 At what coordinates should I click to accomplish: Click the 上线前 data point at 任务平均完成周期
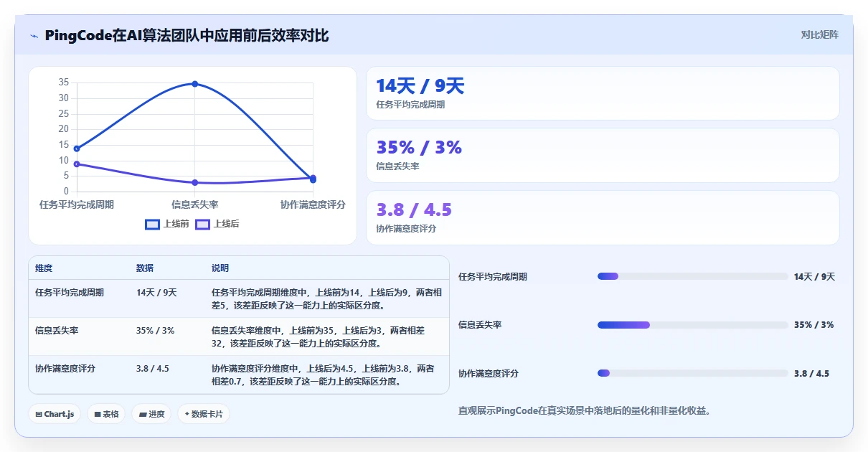point(76,149)
